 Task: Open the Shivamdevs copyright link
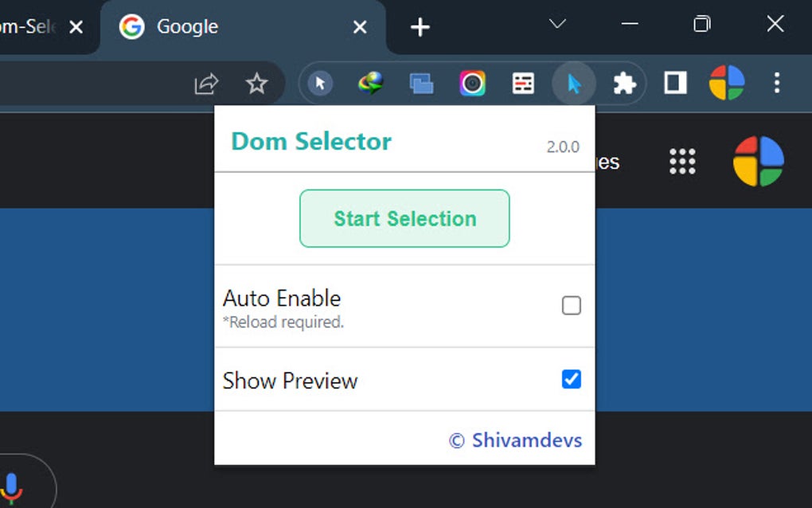coord(516,440)
